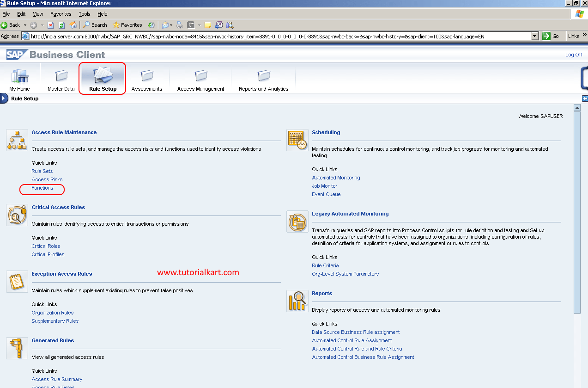The height and width of the screenshot is (388, 588).
Task: Open the Access Rule Maintenance hierarchy icon
Action: point(17,140)
